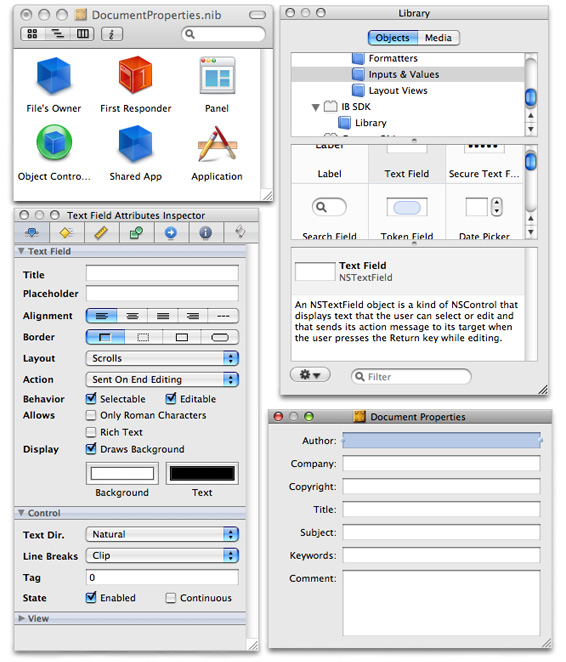Image resolution: width=566 pixels, height=662 pixels.
Task: Choose the rounded border style
Action: [219, 337]
